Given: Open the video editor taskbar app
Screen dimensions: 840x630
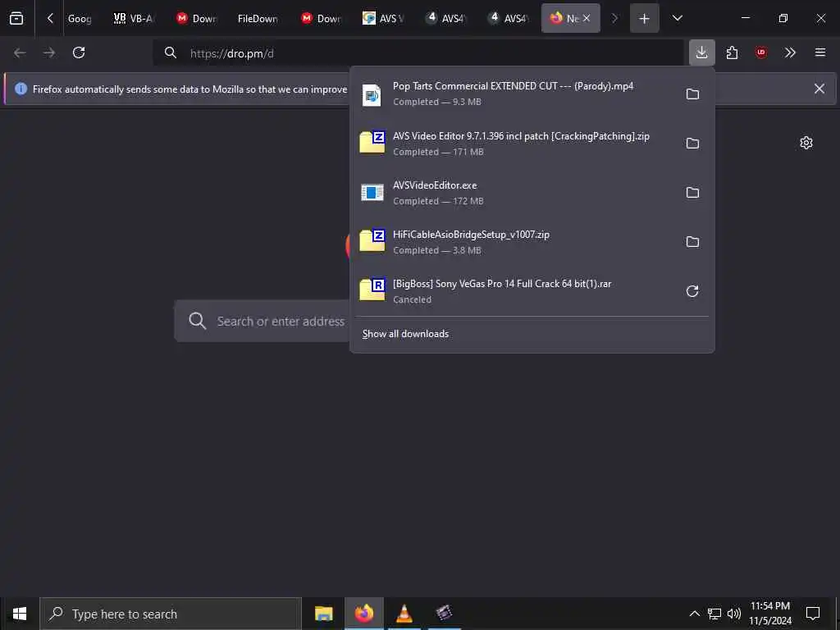Looking at the screenshot, I should click(444, 614).
